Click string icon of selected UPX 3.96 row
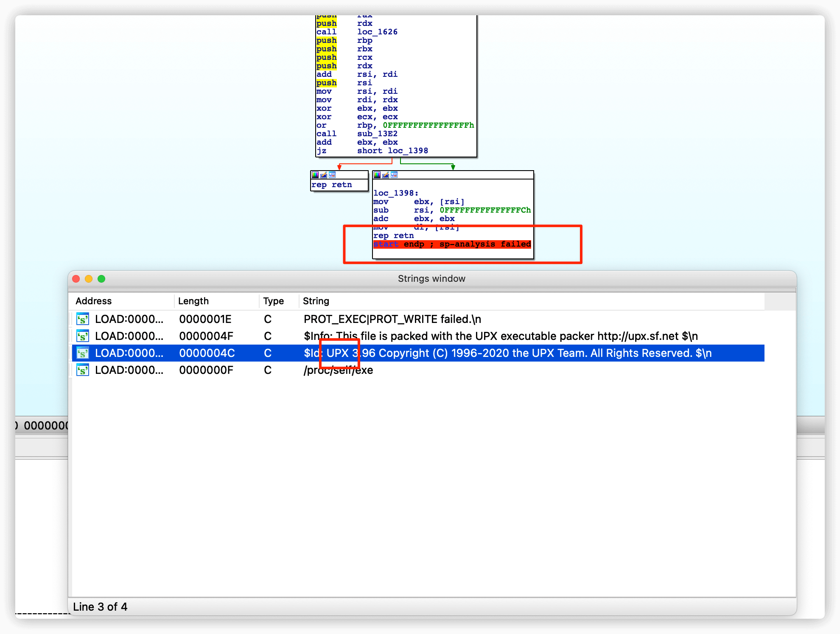 point(82,353)
